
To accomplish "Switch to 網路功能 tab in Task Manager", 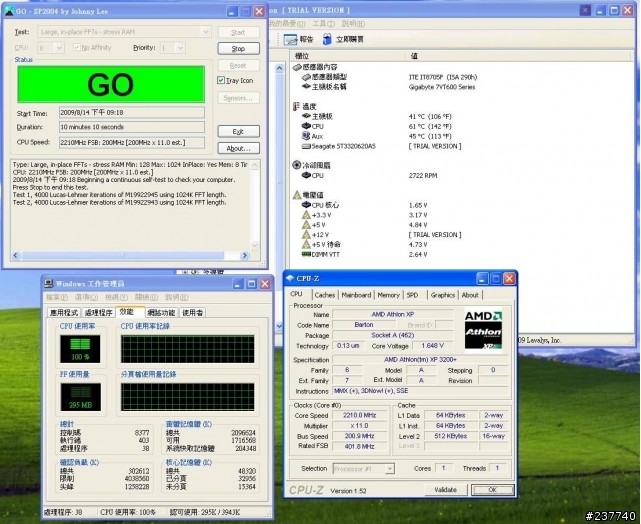I will (161, 313).
